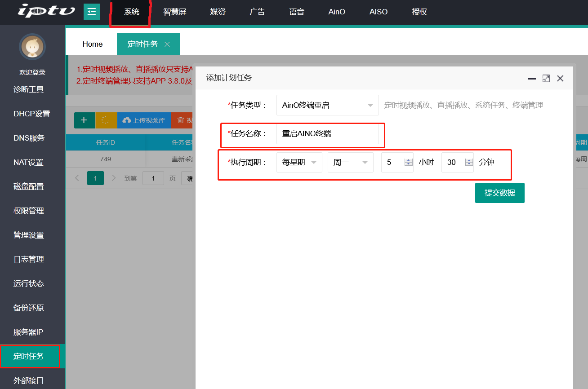Click the user avatar icon

(x=32, y=46)
